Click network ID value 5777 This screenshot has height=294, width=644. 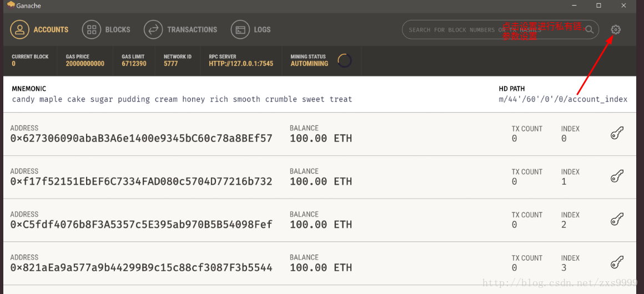[171, 64]
